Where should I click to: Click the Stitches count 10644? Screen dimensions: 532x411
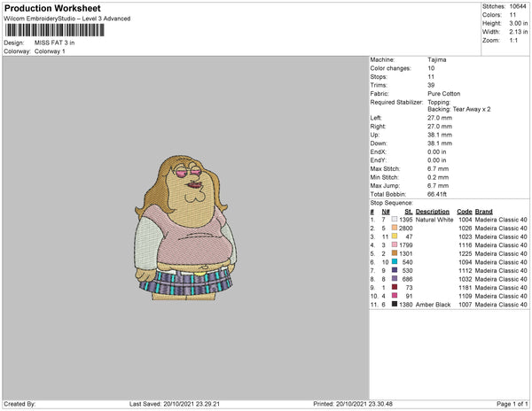pos(516,6)
